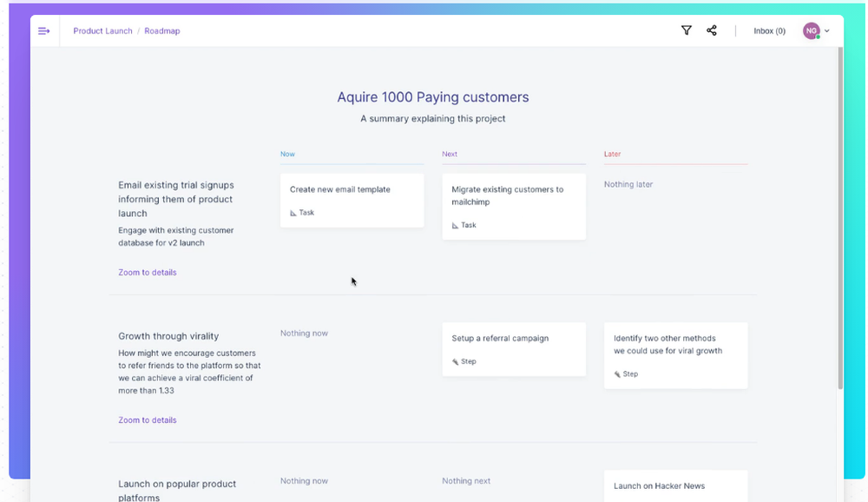The image size is (868, 502).
Task: Open the sidebar menu icon
Action: [43, 31]
